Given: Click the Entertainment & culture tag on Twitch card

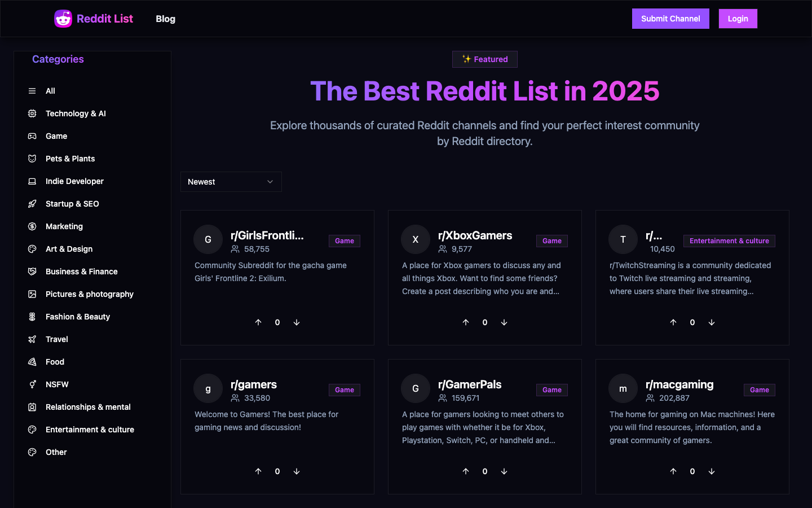Looking at the screenshot, I should pos(729,241).
